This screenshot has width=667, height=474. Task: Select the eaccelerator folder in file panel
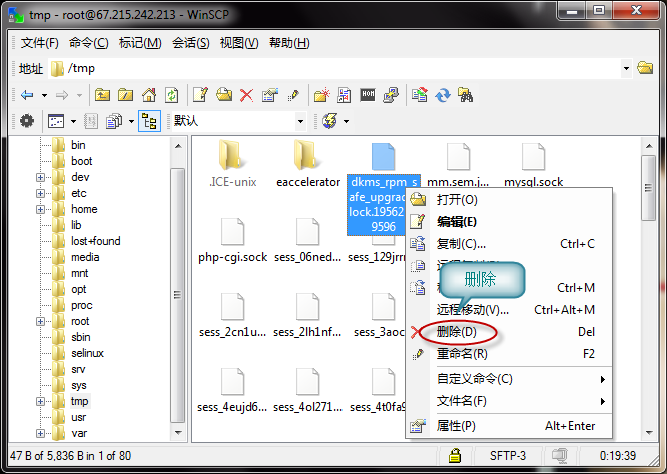point(308,164)
